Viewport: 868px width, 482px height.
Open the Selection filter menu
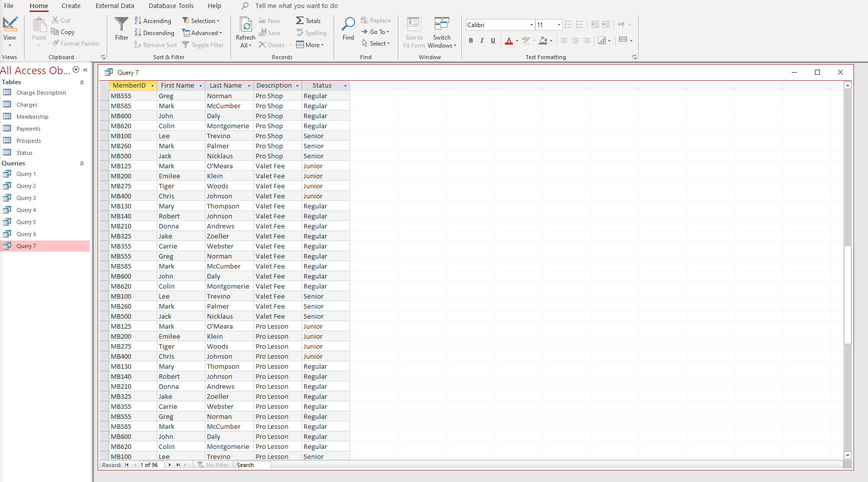(x=201, y=21)
